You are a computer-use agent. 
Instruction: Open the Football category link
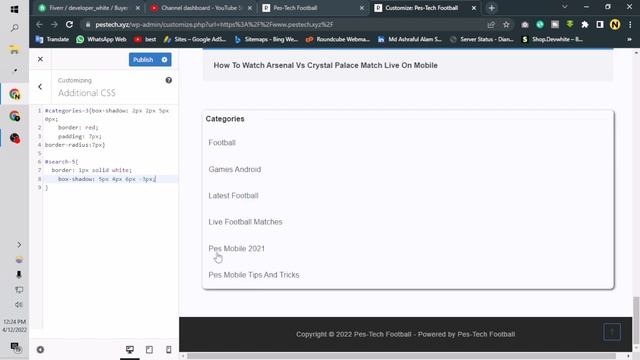[x=222, y=142]
